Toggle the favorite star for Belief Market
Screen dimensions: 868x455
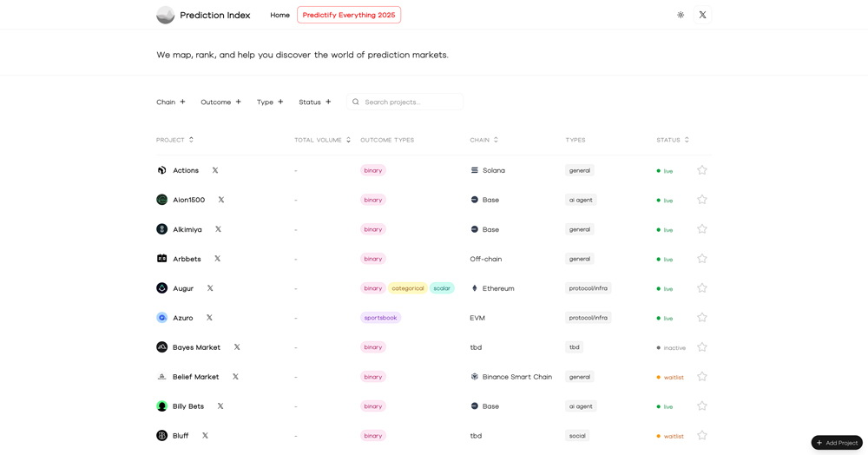click(702, 377)
